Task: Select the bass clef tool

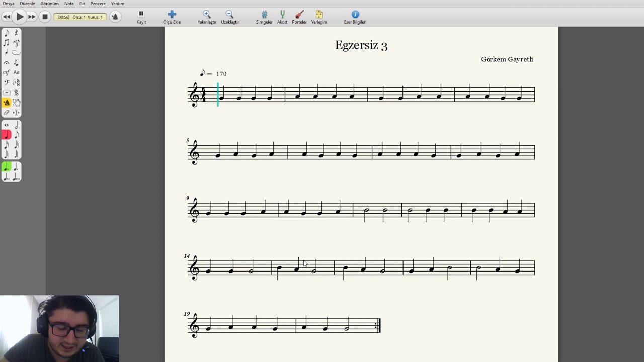Action: (7, 82)
